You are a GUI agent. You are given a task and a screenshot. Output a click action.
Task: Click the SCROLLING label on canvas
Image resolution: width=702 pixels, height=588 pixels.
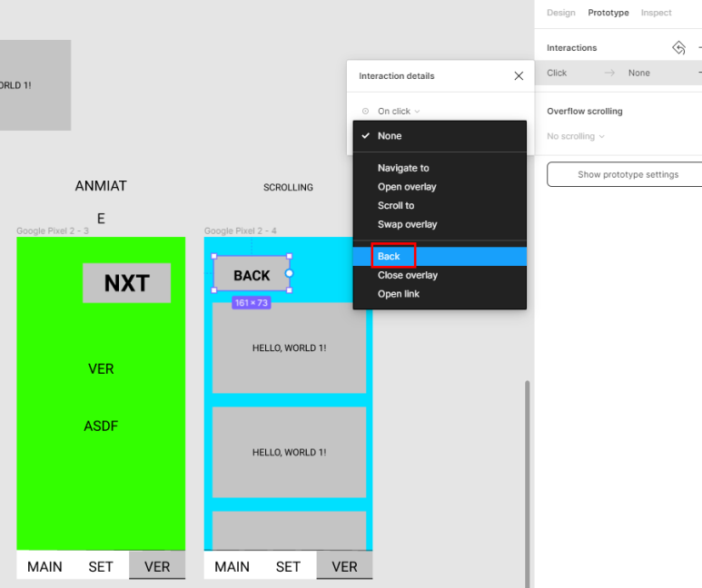(288, 187)
